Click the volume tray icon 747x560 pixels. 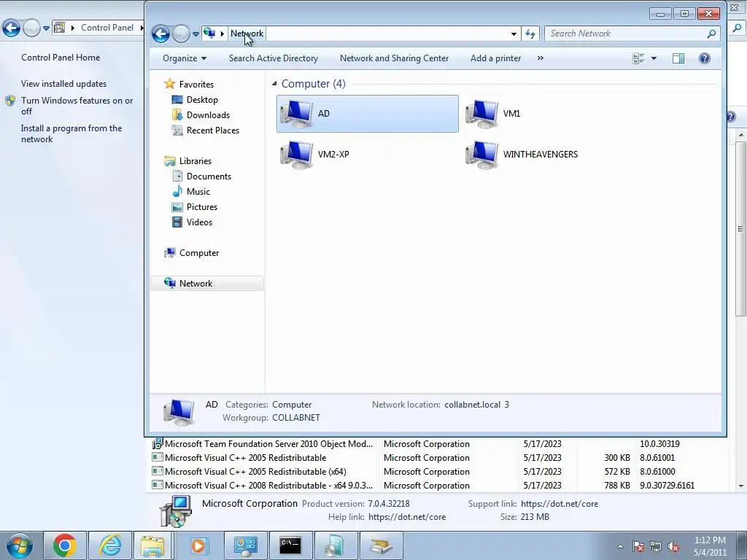673,546
